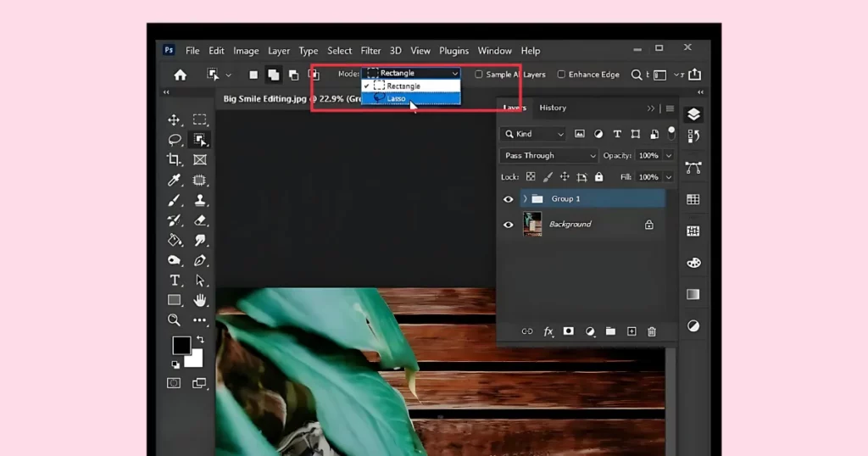Collapse the Layers panel double arrows

click(x=650, y=108)
